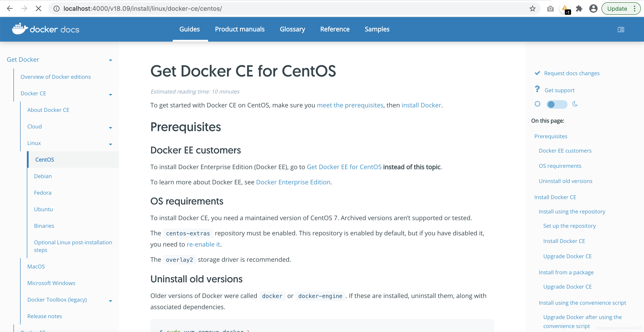Click Docker Toolbox (legacy) sidebar entry
The image size is (644, 332).
tap(57, 300)
